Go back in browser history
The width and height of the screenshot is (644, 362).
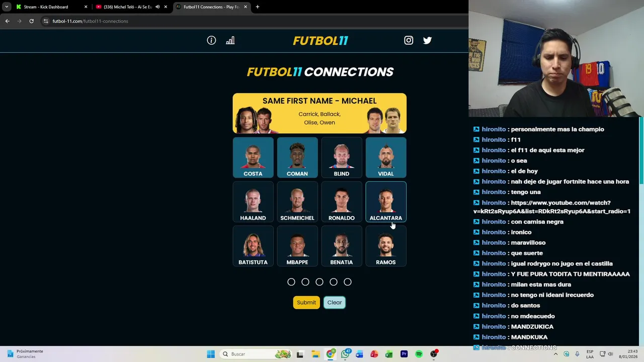point(7,21)
